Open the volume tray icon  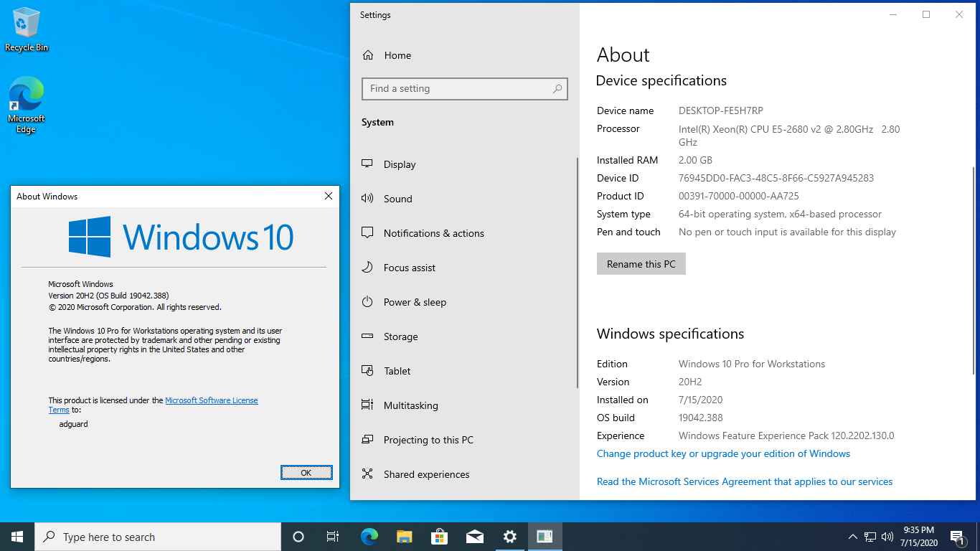887,537
